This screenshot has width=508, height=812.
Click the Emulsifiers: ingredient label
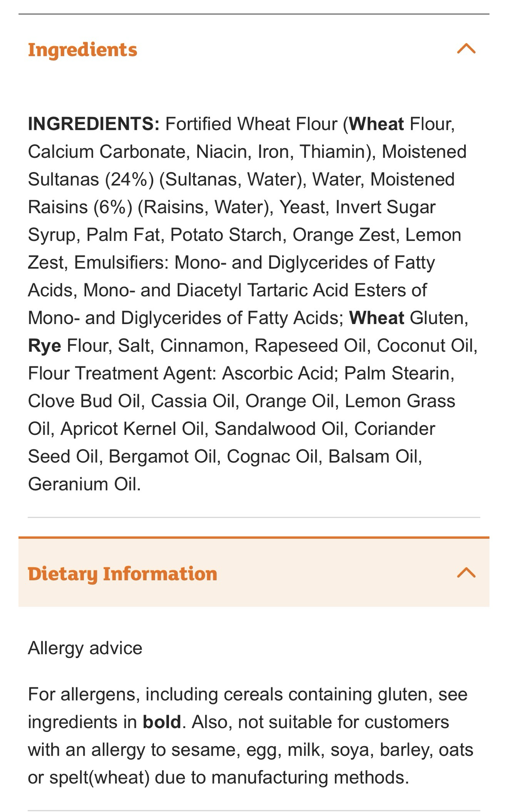[x=121, y=263]
